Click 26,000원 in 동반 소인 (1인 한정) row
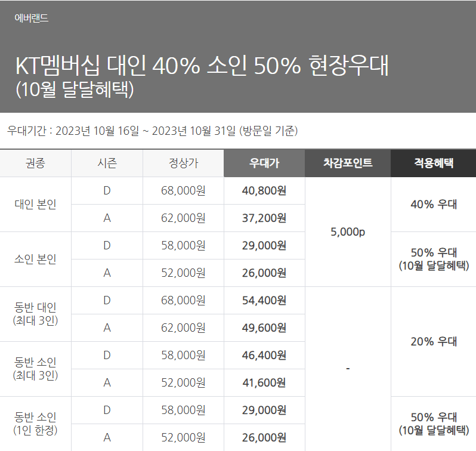This screenshot has width=476, height=451. pyautogui.click(x=264, y=438)
